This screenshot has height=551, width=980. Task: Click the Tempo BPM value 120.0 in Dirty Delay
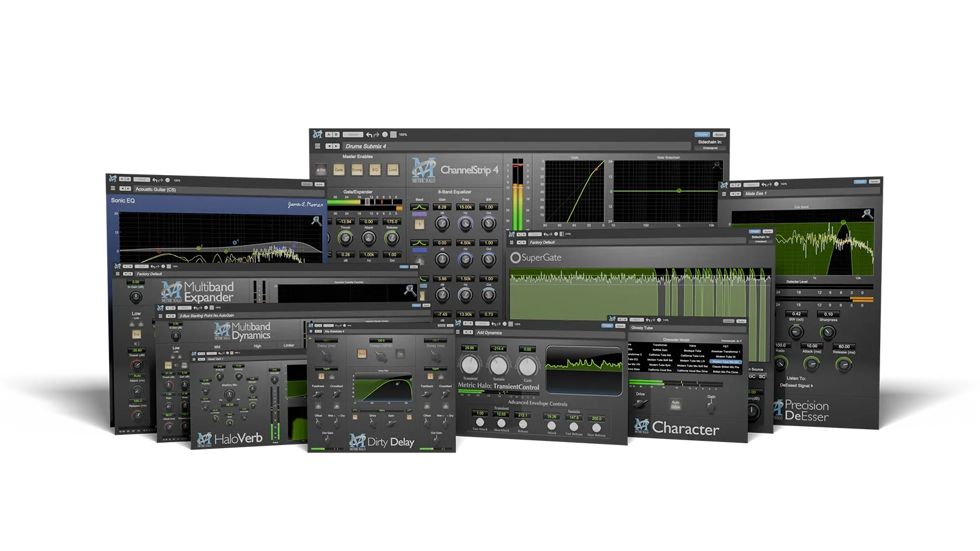(x=381, y=340)
